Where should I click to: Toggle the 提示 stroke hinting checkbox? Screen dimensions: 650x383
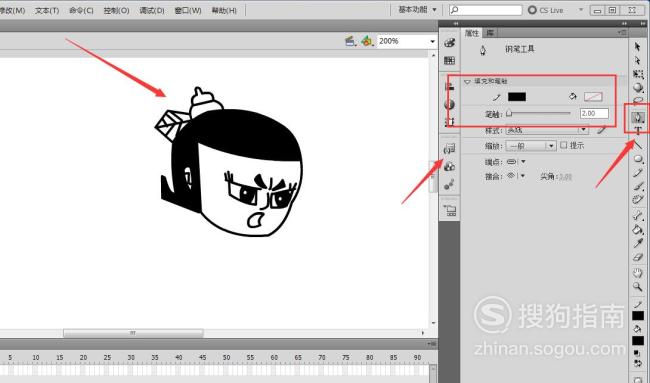point(563,145)
